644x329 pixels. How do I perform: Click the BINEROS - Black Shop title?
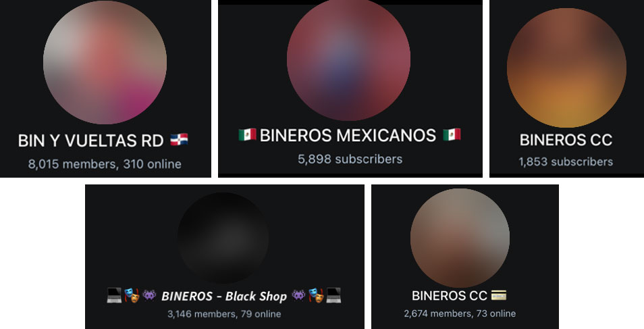point(224,296)
